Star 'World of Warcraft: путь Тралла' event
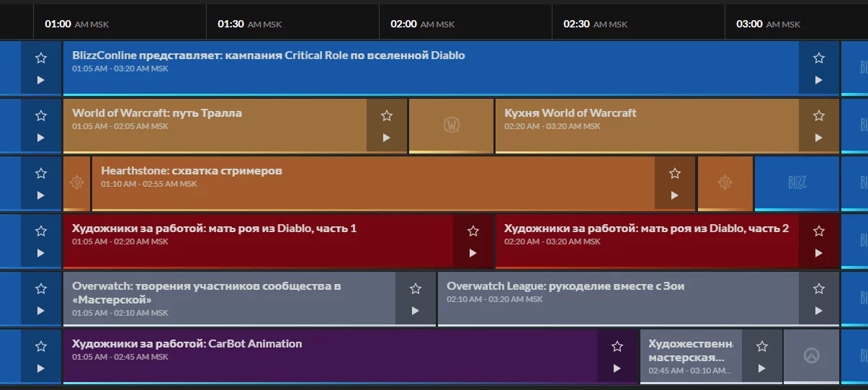This screenshot has height=390, width=868. (x=387, y=115)
